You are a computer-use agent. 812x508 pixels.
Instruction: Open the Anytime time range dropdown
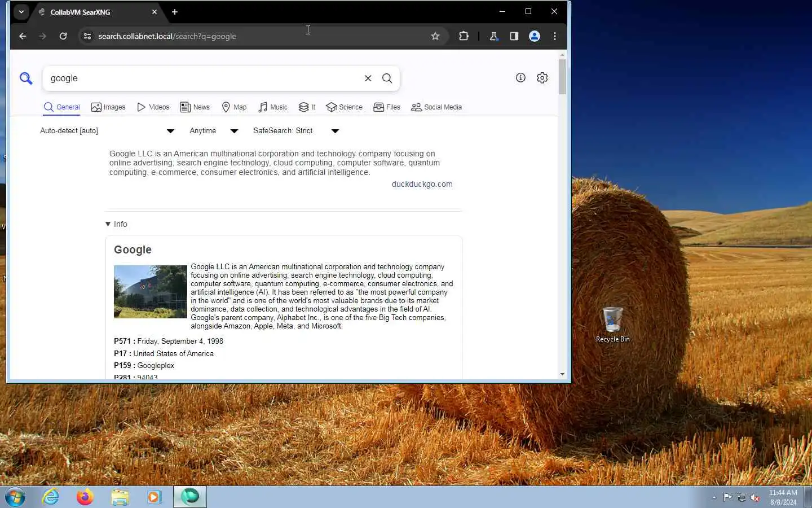[x=214, y=131]
